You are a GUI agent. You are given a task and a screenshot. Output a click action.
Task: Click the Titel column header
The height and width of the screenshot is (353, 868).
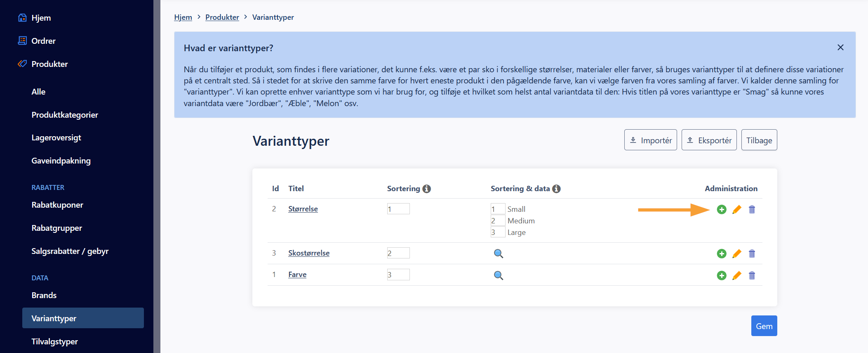pos(296,188)
